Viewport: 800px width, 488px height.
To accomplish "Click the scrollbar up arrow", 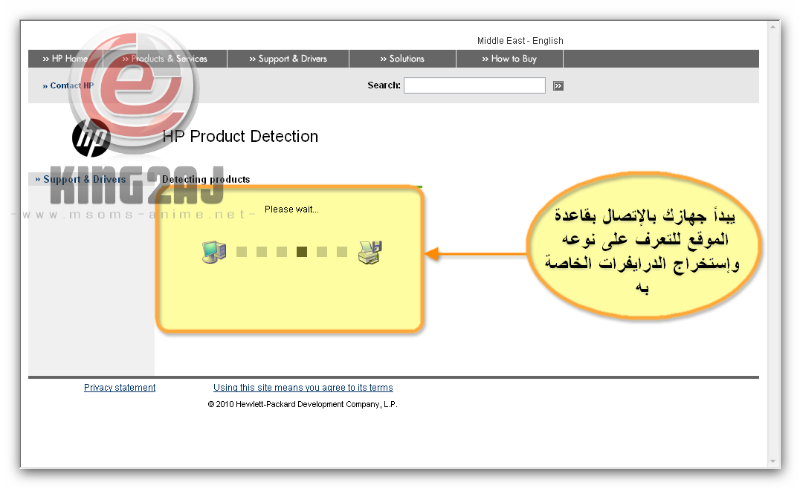I will coord(773,28).
